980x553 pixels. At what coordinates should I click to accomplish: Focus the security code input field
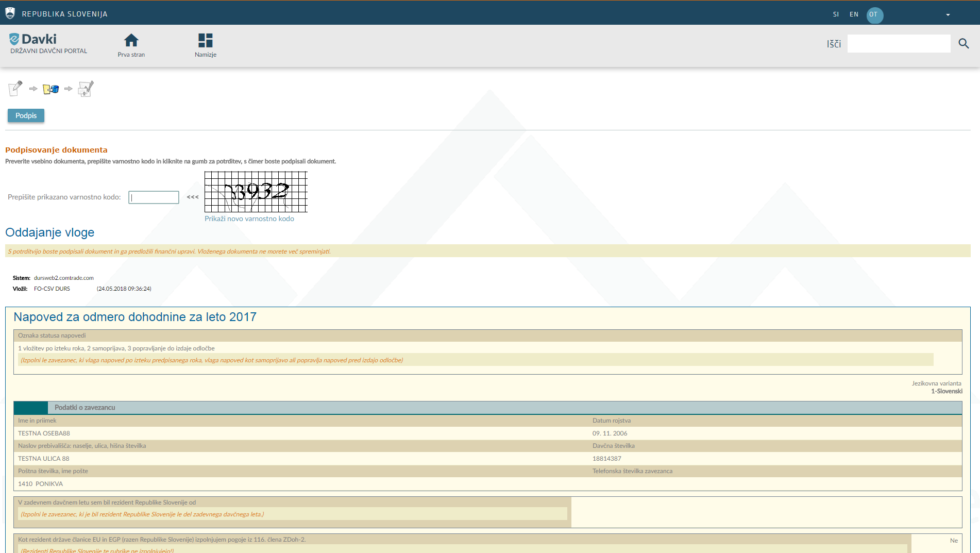coord(154,197)
